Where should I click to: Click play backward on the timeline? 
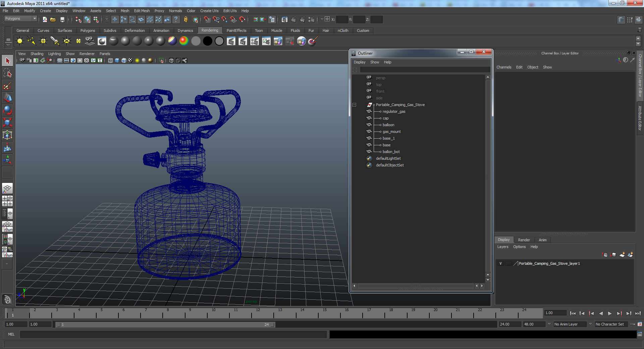pos(601,313)
